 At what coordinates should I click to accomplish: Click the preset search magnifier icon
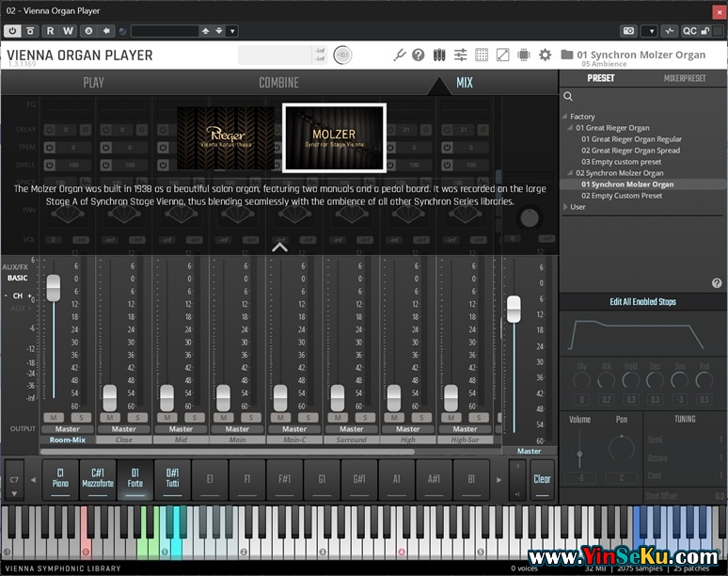pos(568,97)
